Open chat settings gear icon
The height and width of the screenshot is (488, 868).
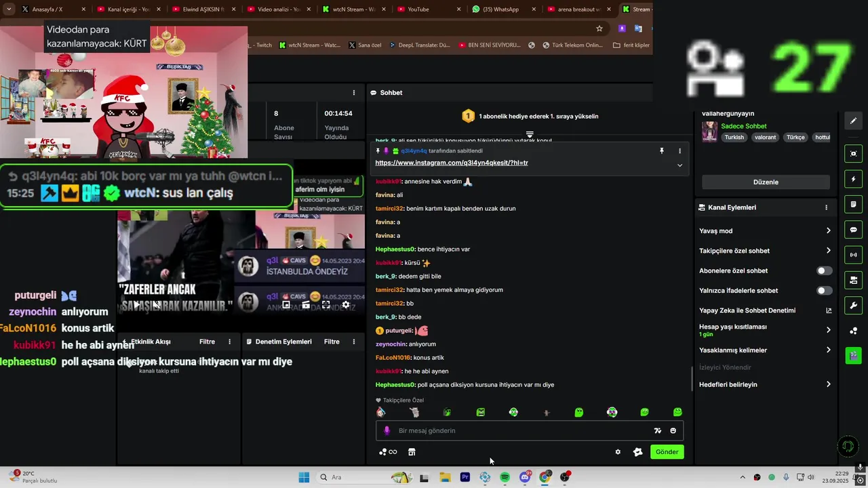[618, 452]
